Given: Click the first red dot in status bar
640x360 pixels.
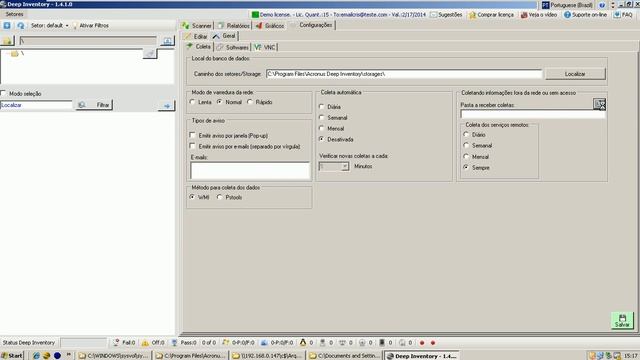Looking at the screenshot, I should pyautogui.click(x=422, y=343).
